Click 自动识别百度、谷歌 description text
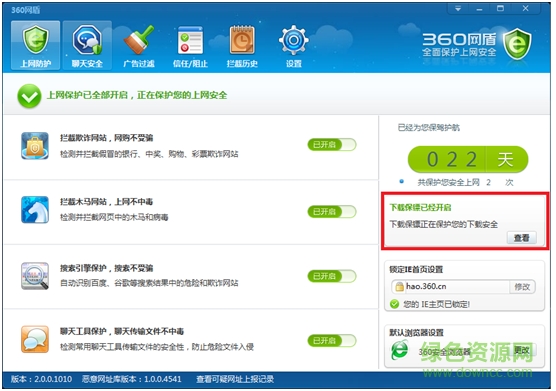The height and width of the screenshot is (391, 556). click(149, 283)
